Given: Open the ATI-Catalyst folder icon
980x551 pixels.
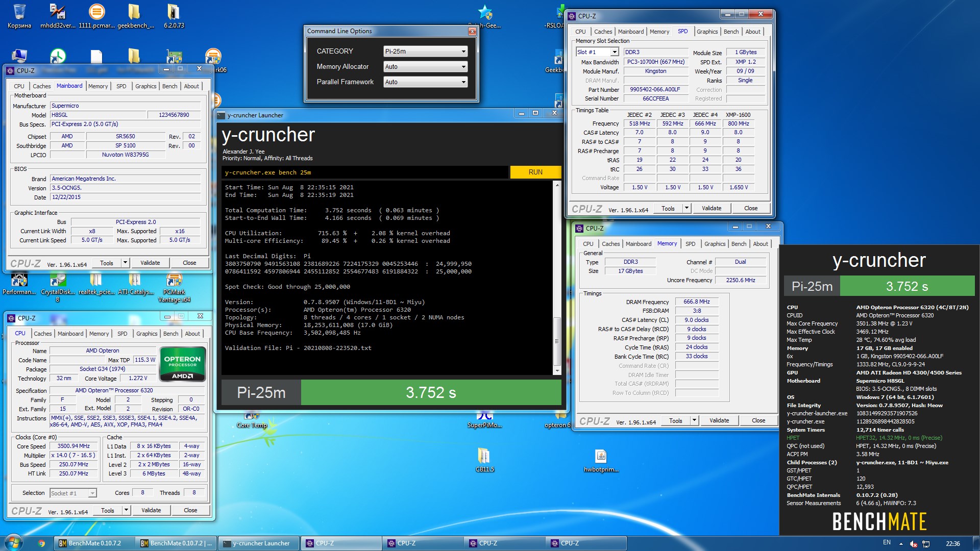Looking at the screenshot, I should 135,285.
